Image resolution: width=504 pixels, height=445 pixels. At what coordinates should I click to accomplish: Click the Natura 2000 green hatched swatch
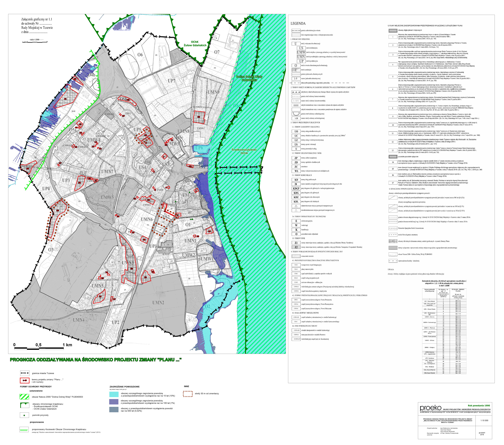(x=24, y=397)
